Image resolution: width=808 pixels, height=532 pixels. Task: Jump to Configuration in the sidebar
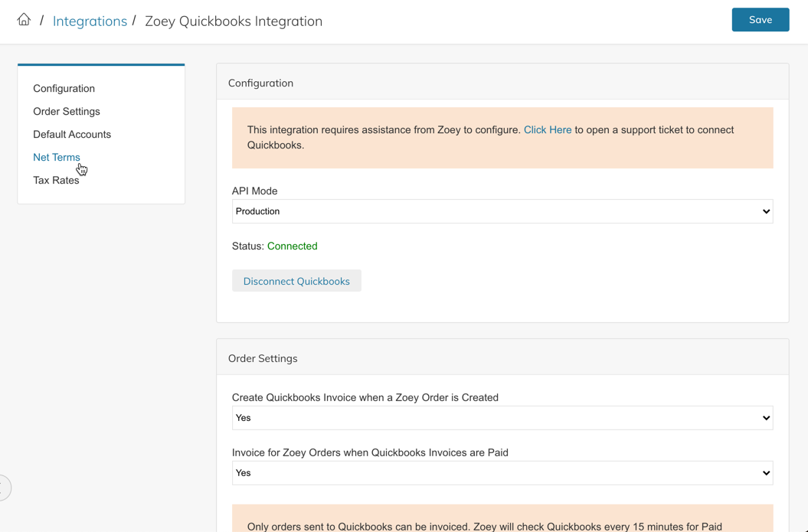(64, 89)
